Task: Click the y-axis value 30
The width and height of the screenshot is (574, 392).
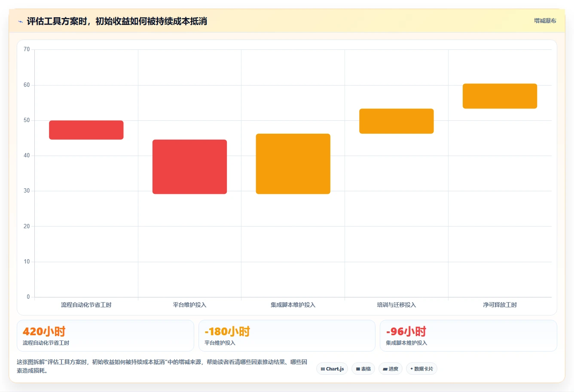Action: pyautogui.click(x=27, y=191)
